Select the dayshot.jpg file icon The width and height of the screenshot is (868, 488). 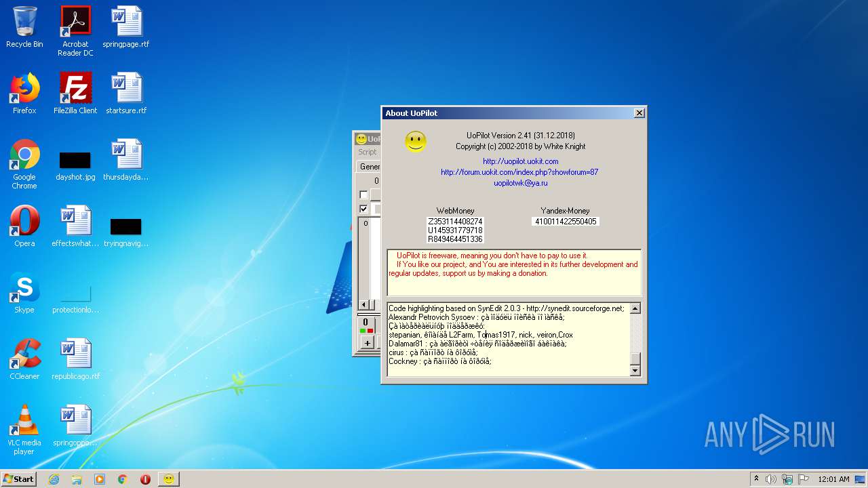75,166
